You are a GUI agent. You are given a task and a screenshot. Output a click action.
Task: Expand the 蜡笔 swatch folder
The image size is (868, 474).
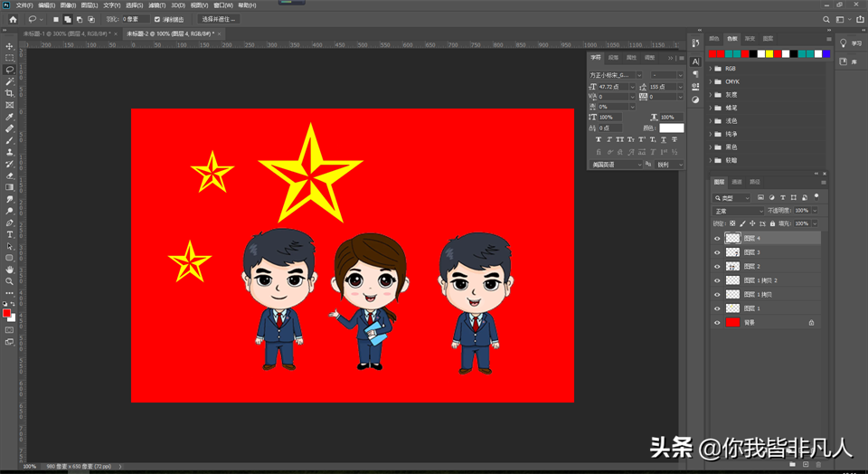click(711, 108)
